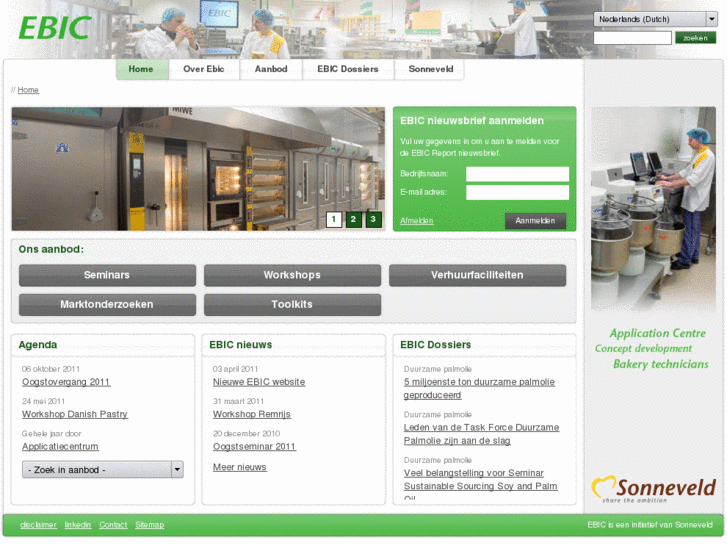Open the Verhuurfaciliteiten button
This screenshot has height=545, width=727.
[x=477, y=275]
